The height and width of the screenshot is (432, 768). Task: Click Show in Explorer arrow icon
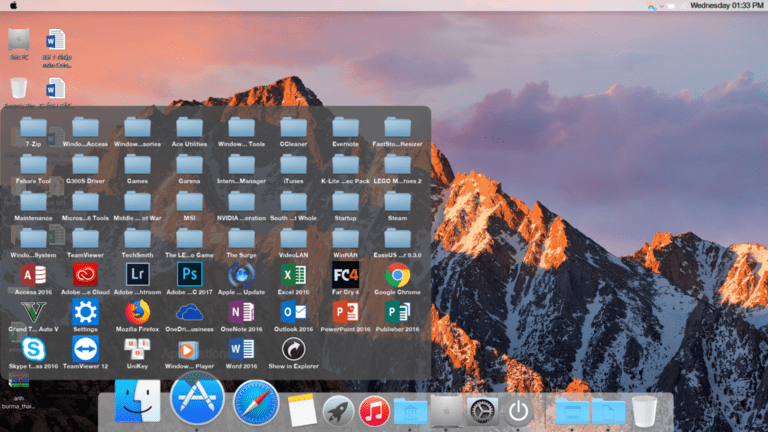293,350
